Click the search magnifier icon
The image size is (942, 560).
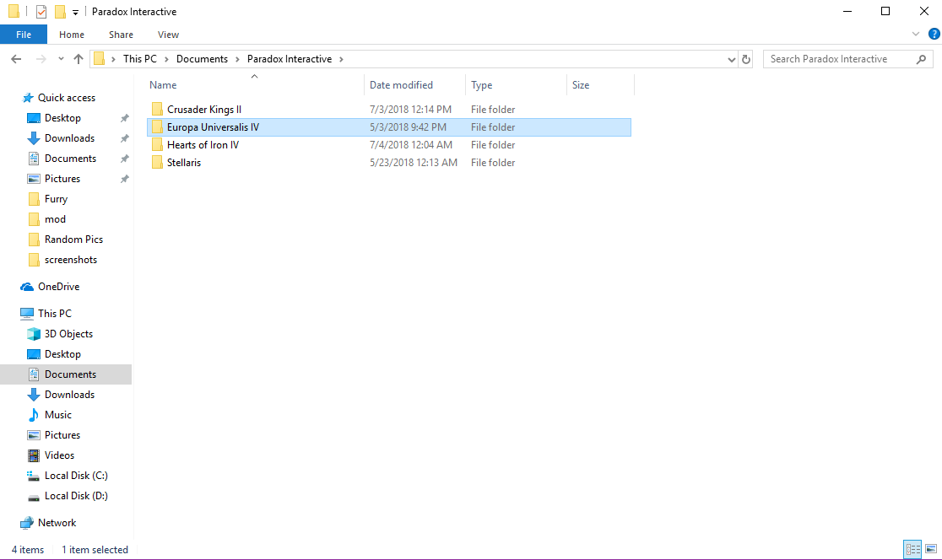click(x=921, y=59)
